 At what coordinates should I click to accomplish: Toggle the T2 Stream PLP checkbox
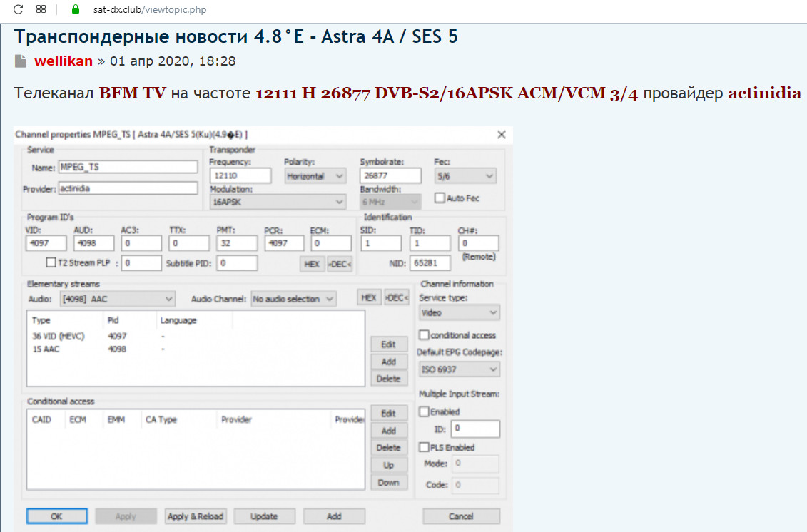pyautogui.click(x=51, y=262)
